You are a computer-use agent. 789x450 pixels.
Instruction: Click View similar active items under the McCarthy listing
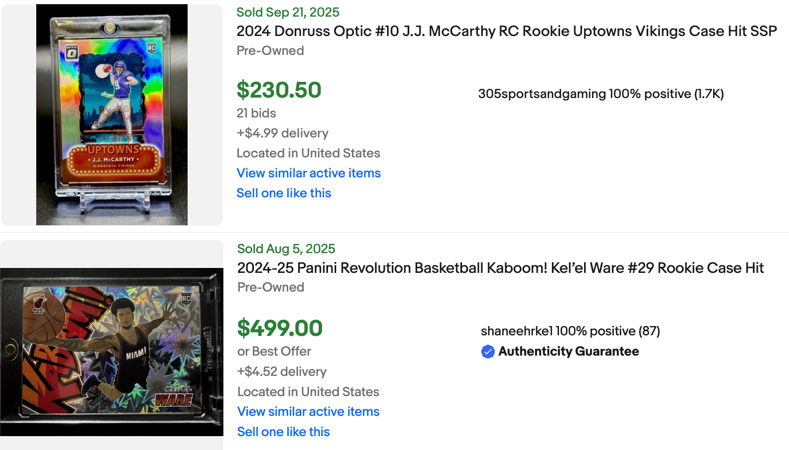(308, 173)
